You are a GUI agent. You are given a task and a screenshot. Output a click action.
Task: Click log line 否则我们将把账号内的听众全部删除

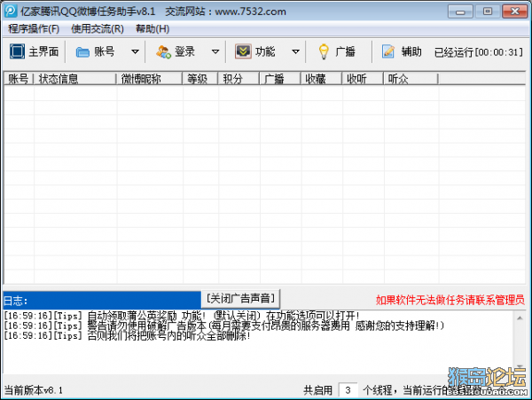127,336
